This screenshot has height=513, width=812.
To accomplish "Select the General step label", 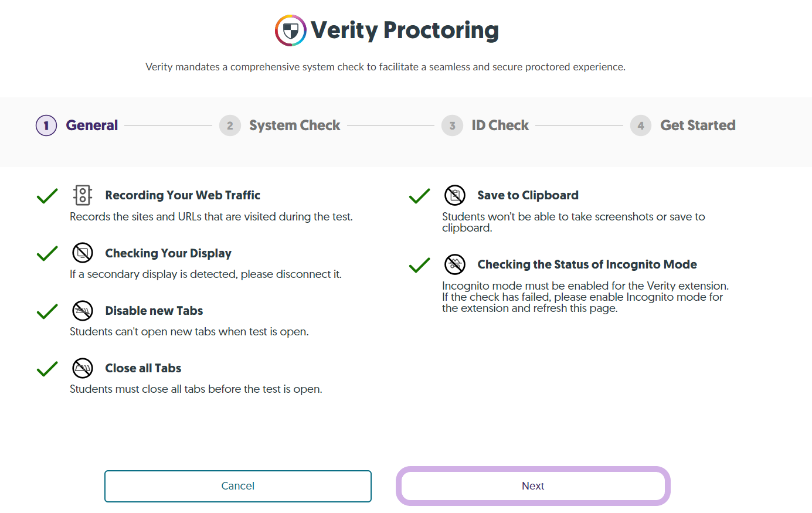I will [92, 125].
